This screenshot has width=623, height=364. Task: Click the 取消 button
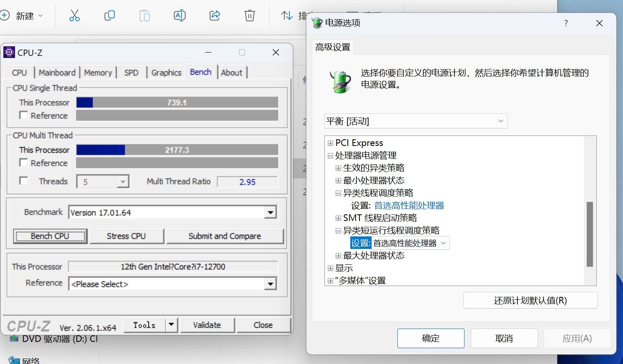504,338
